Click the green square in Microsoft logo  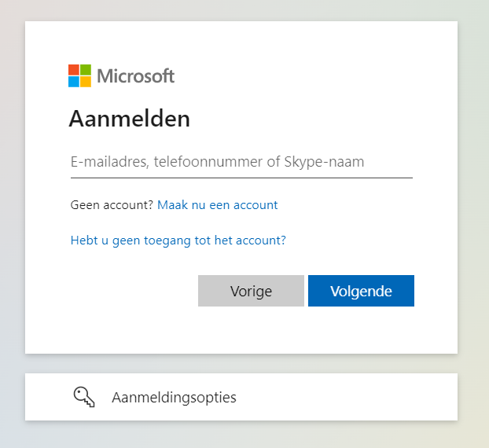pyautogui.click(x=85, y=70)
